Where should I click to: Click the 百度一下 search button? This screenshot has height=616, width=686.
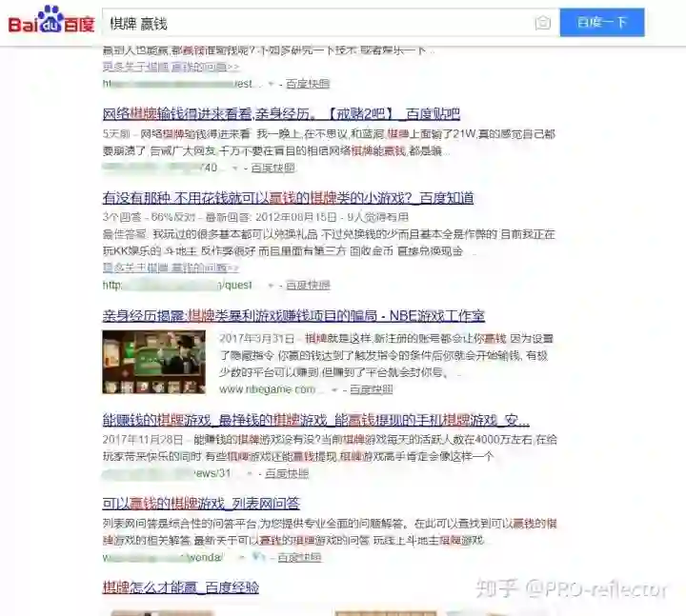pyautogui.click(x=602, y=22)
